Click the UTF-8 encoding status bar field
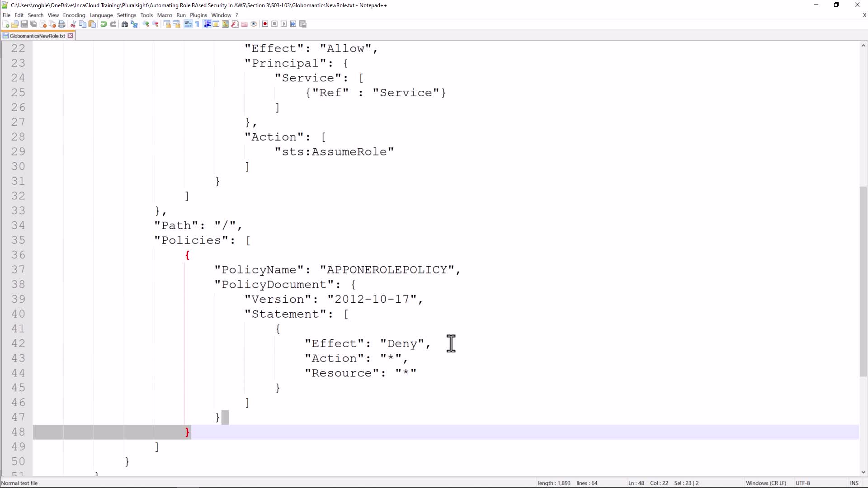Viewport: 868px width, 488px height. 803,483
